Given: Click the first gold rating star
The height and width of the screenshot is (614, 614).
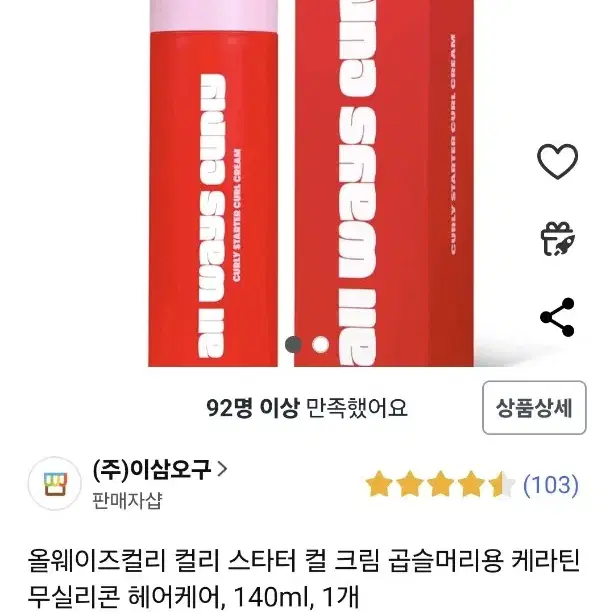Looking at the screenshot, I should tap(379, 485).
